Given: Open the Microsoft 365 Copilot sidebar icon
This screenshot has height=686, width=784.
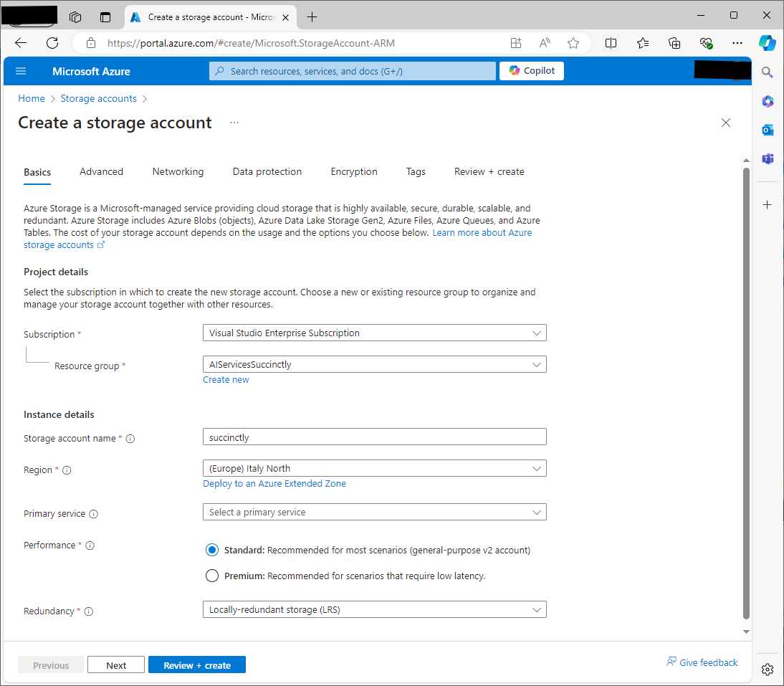Looking at the screenshot, I should click(768, 101).
